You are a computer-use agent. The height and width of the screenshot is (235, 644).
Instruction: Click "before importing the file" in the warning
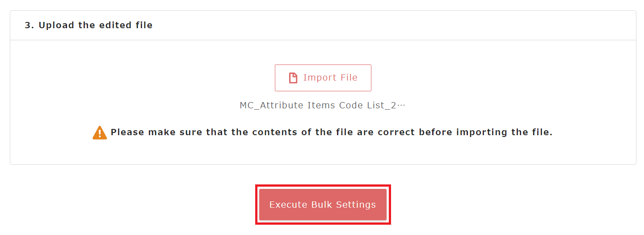point(485,132)
